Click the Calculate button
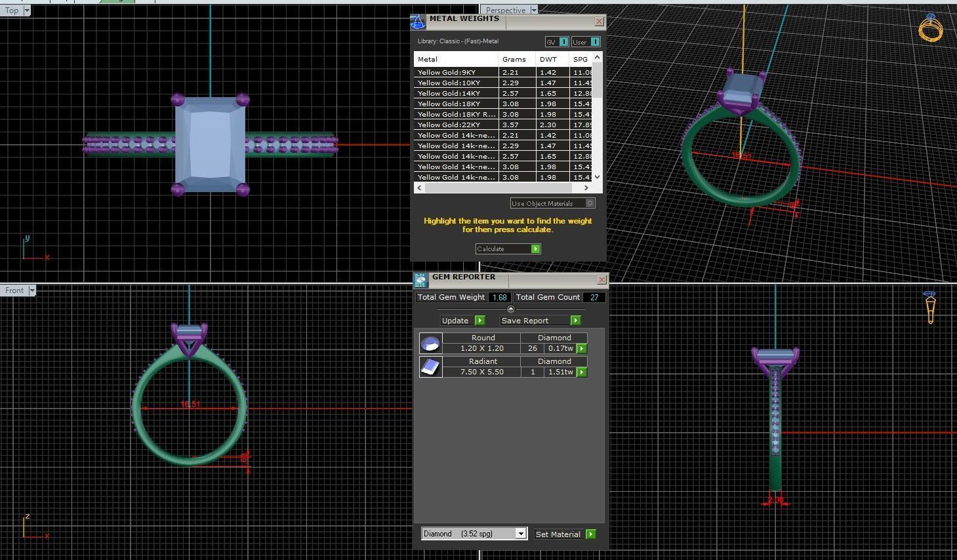The width and height of the screenshot is (957, 560). tap(508, 249)
